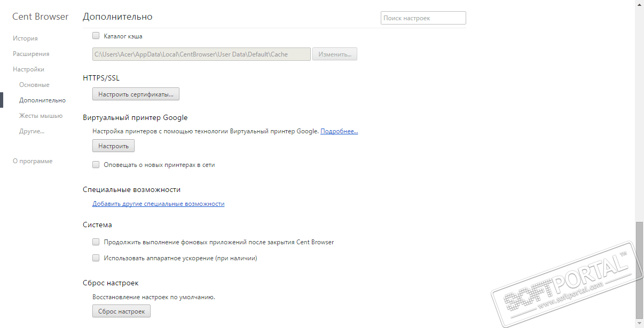
Task: Click the cache directory path field
Action: tap(201, 54)
